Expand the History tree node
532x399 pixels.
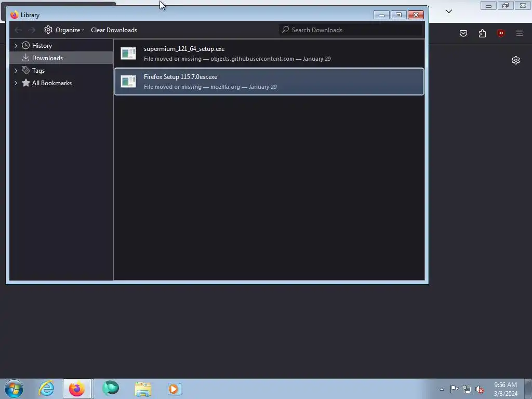click(16, 46)
